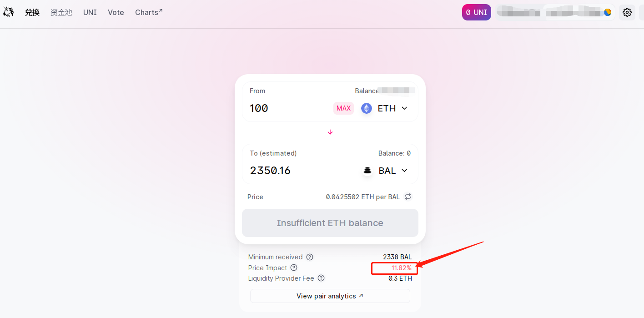Open the Charts external link
Screen dimensions: 644x318
pyautogui.click(x=149, y=12)
